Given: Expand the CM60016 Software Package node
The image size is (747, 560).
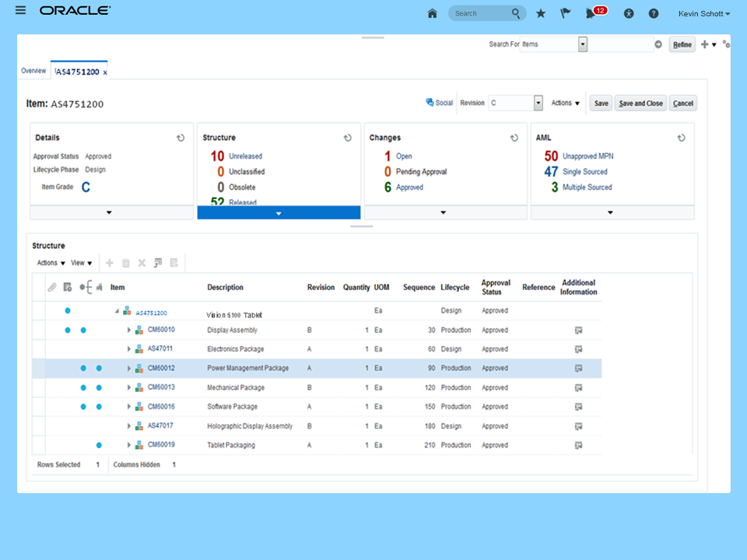Looking at the screenshot, I should (128, 407).
